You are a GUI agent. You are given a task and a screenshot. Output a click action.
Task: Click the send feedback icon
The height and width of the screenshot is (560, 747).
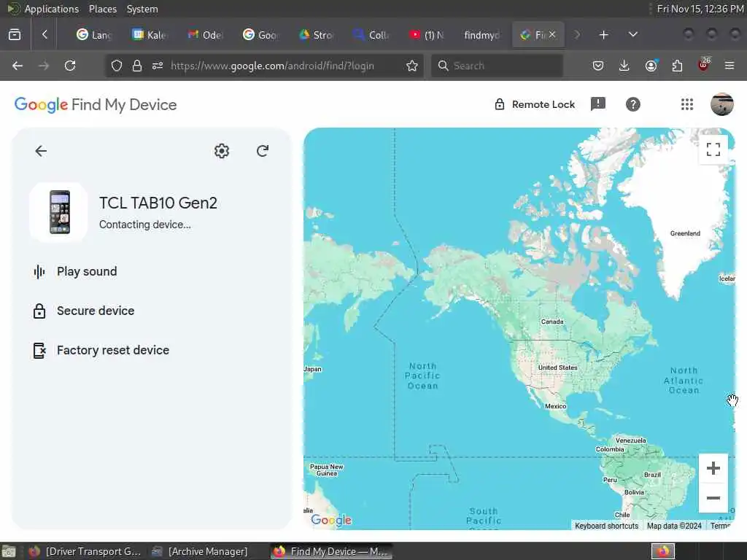point(598,104)
